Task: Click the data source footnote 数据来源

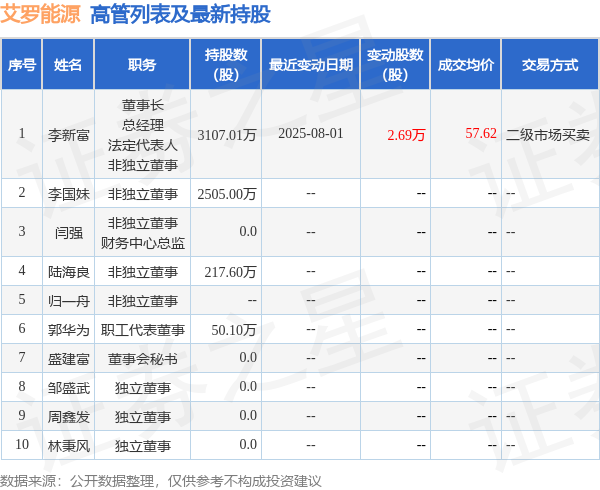Action: click(x=160, y=481)
